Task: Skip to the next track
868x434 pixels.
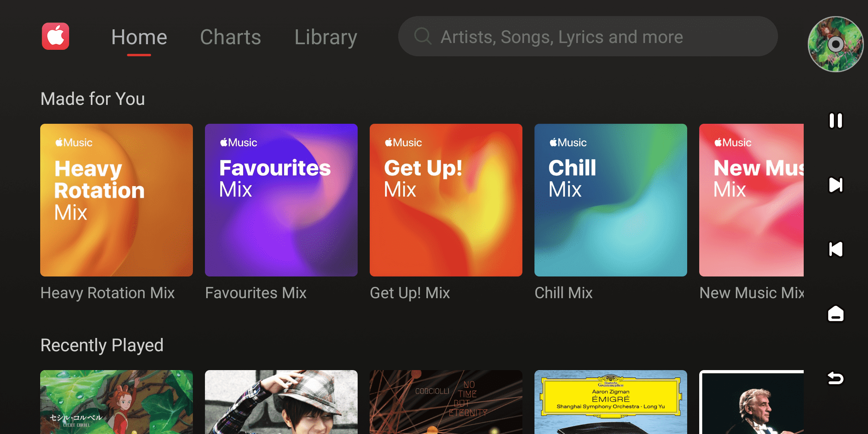Action: click(835, 185)
